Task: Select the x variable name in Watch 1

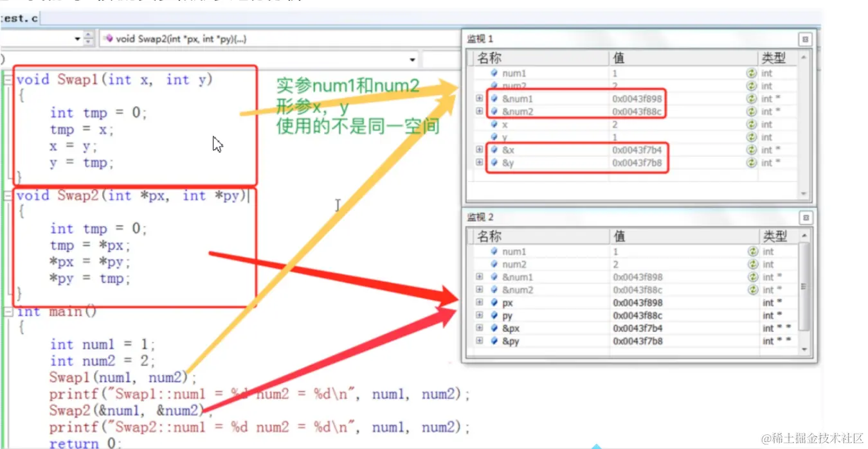Action: click(505, 125)
